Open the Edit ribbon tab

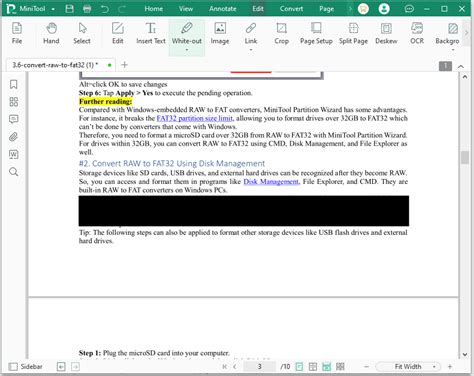click(258, 9)
